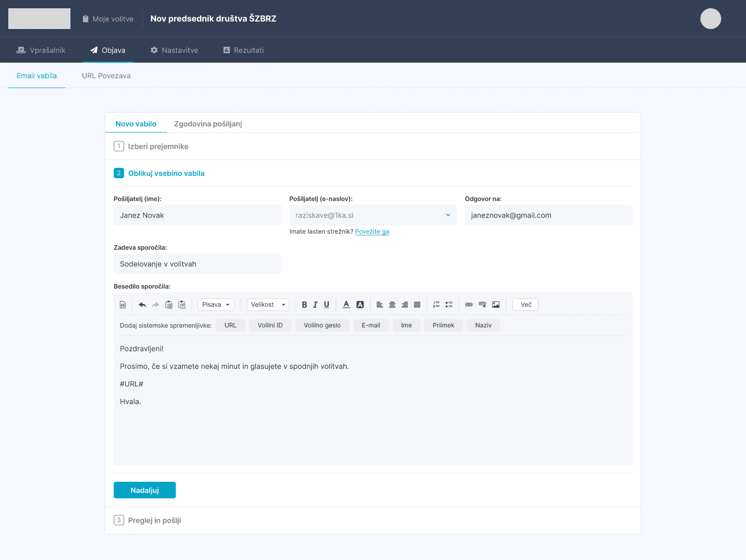Select the Bold formatting icon
This screenshot has width=746, height=560.
point(305,304)
